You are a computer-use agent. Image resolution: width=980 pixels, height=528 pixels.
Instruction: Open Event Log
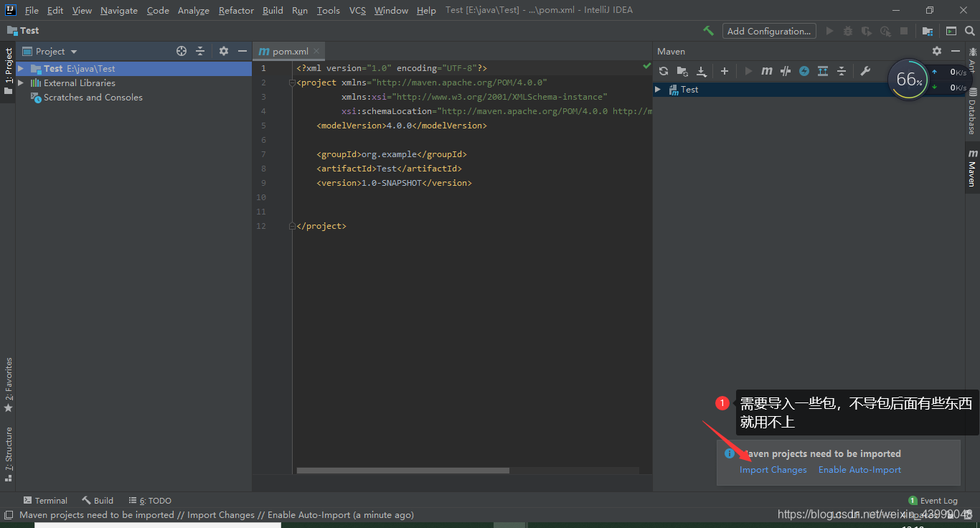point(933,501)
